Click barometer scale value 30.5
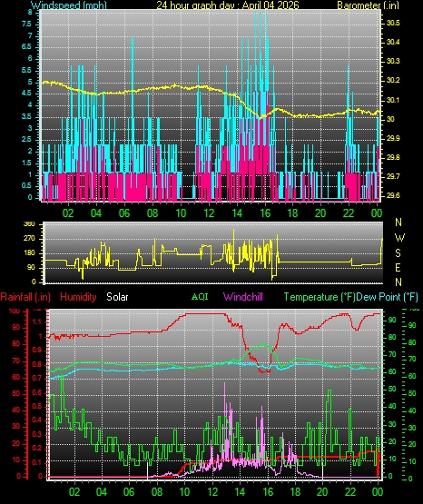The width and height of the screenshot is (423, 504). pos(393,23)
